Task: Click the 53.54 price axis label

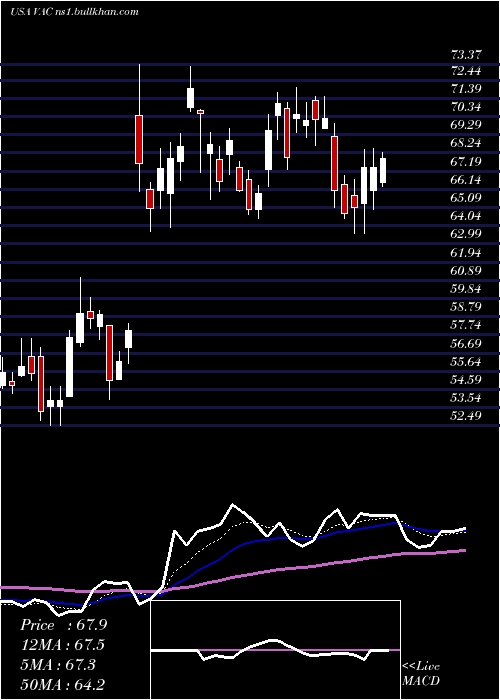Action: click(466, 399)
